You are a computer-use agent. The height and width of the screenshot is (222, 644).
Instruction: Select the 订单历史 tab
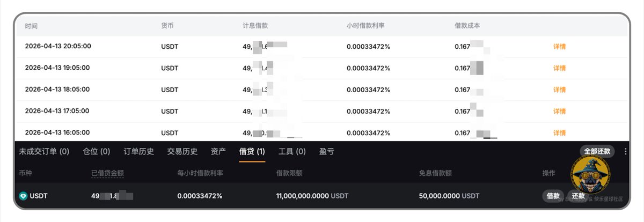tap(139, 152)
